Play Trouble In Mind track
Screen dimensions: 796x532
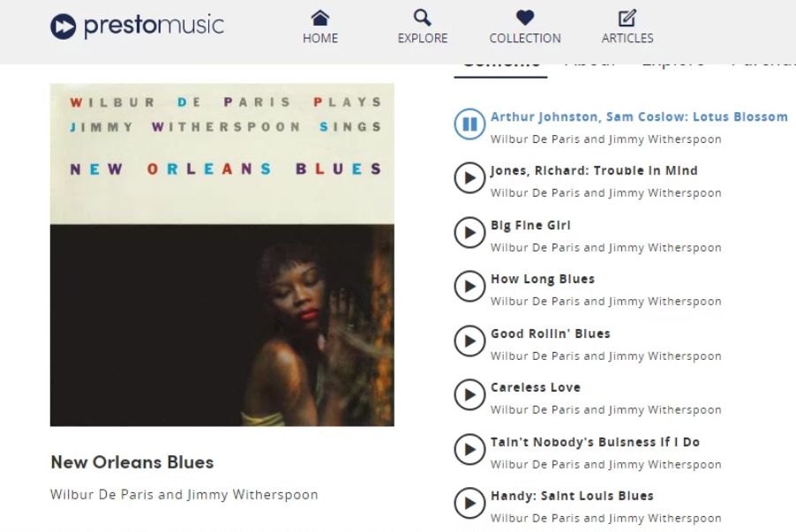point(469,177)
